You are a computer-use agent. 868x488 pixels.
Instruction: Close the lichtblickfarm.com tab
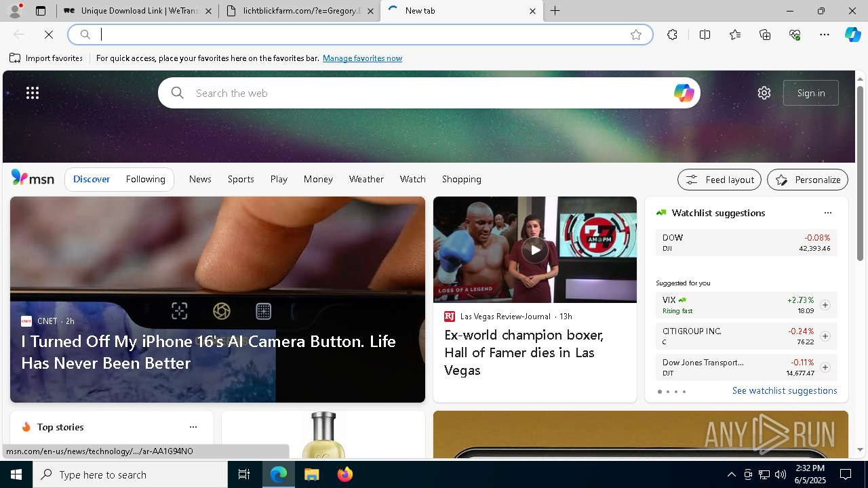pyautogui.click(x=370, y=11)
